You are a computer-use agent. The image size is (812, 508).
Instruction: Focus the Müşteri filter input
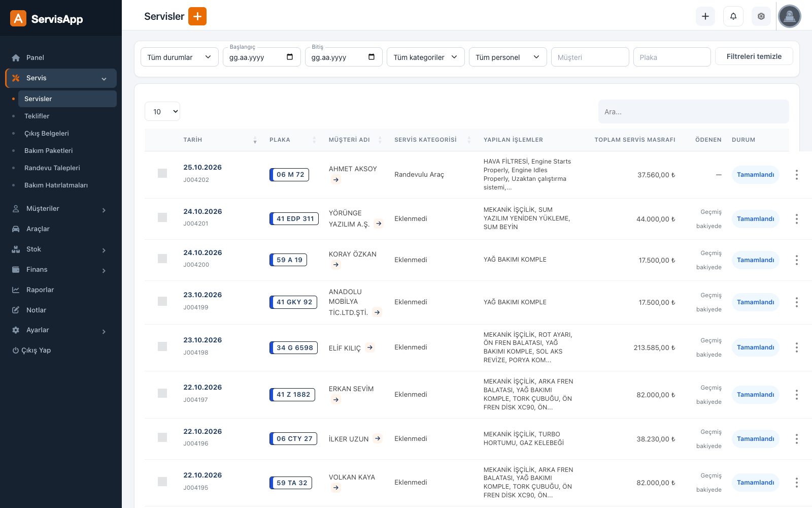[590, 57]
